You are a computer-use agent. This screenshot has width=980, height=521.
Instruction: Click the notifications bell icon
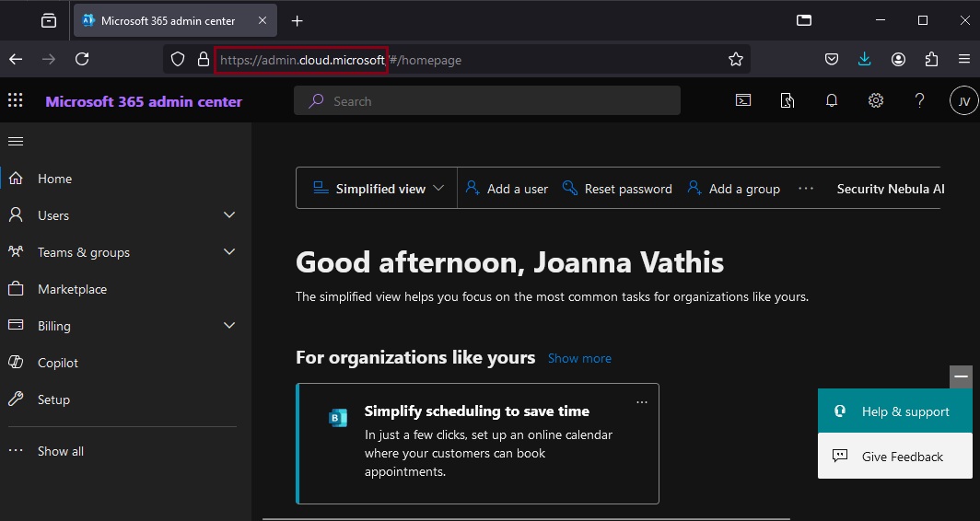pyautogui.click(x=832, y=101)
